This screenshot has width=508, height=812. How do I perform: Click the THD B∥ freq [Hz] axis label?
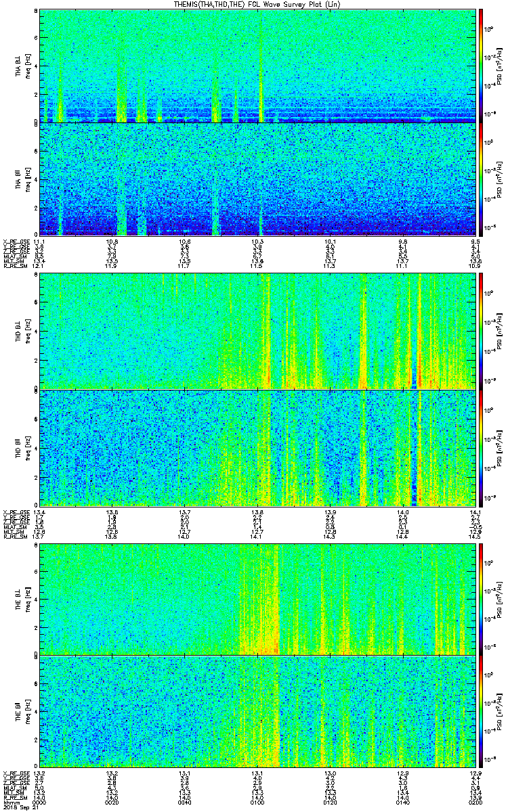coord(28,448)
